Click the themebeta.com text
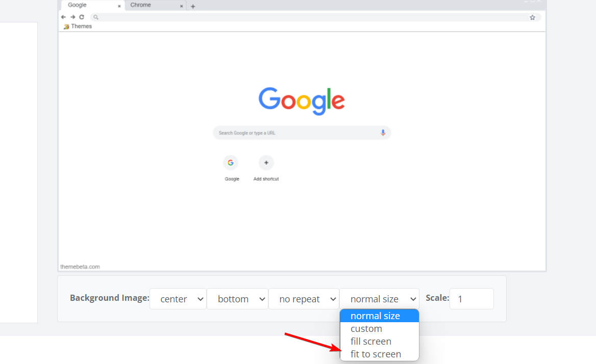Image resolution: width=596 pixels, height=364 pixels. 80,267
